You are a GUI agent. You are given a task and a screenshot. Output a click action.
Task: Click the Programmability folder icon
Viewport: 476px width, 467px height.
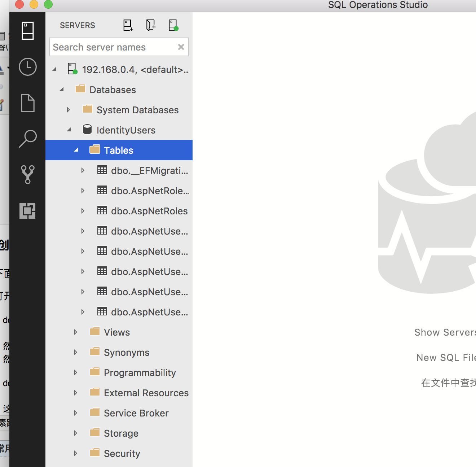[95, 372]
